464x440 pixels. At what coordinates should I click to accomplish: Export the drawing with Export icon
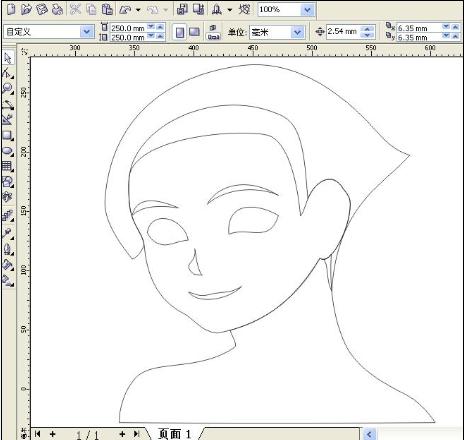click(x=199, y=9)
